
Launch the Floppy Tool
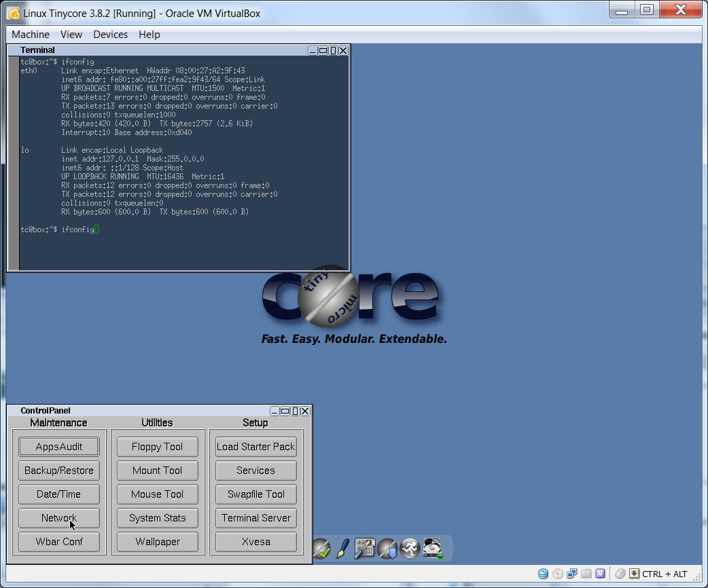pos(158,447)
